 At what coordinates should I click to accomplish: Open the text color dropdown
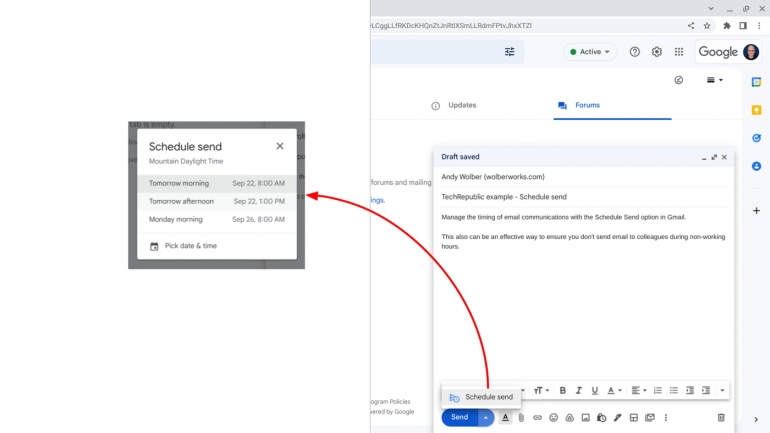click(x=614, y=390)
